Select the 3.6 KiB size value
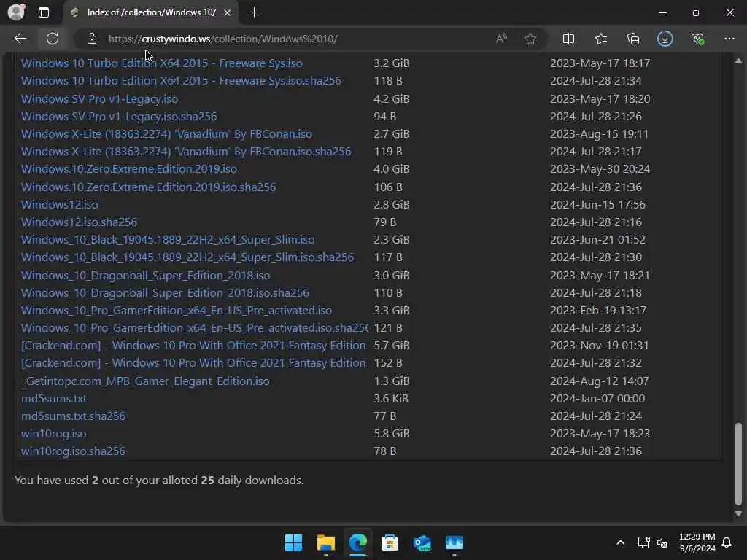The height and width of the screenshot is (560, 747). click(391, 399)
